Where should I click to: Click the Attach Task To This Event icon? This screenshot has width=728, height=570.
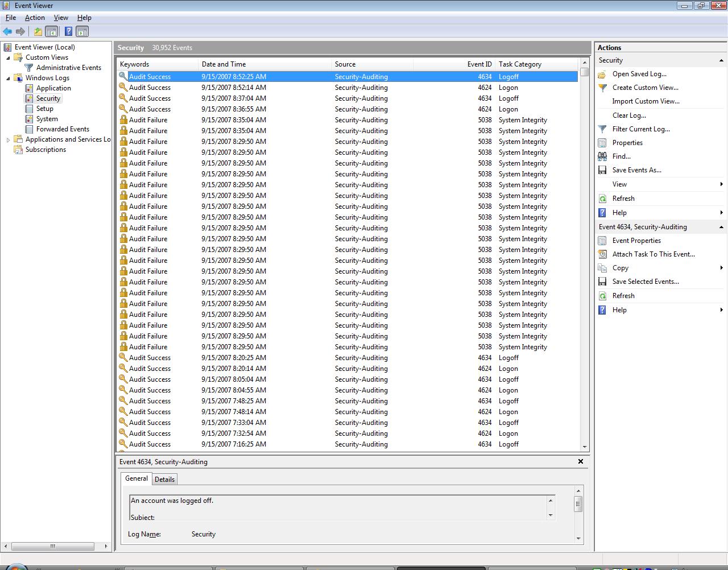coord(602,254)
